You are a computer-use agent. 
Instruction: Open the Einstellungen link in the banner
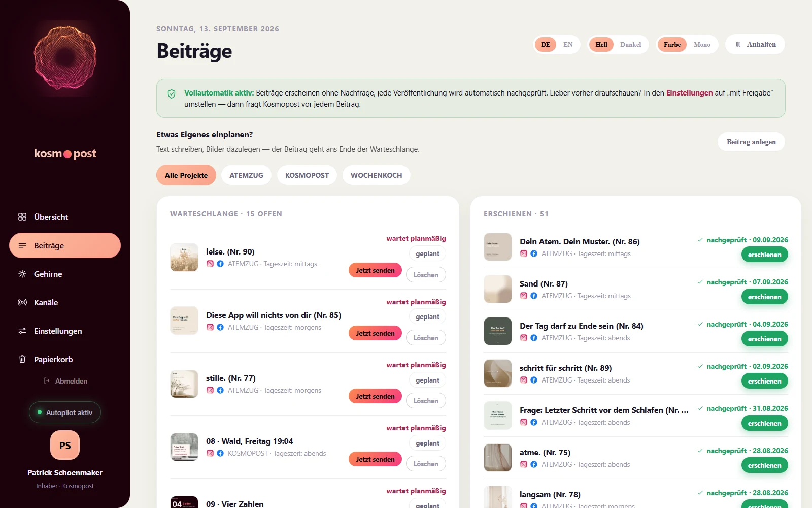pos(689,93)
